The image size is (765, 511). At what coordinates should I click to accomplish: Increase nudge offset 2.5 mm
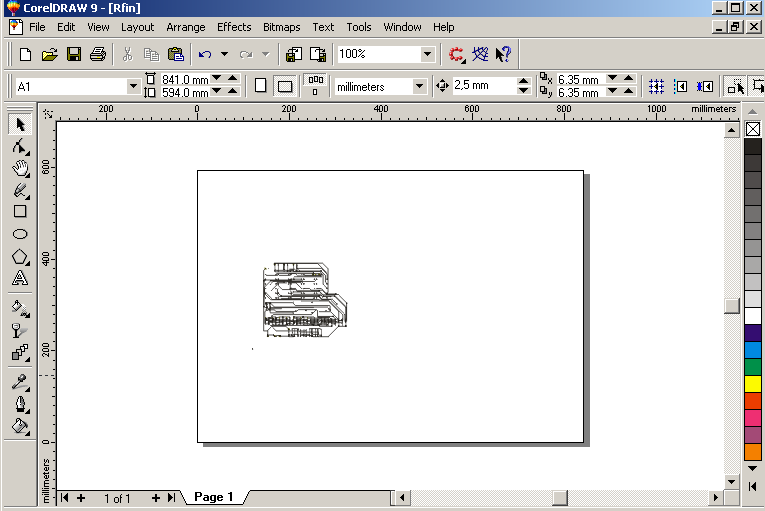[523, 81]
